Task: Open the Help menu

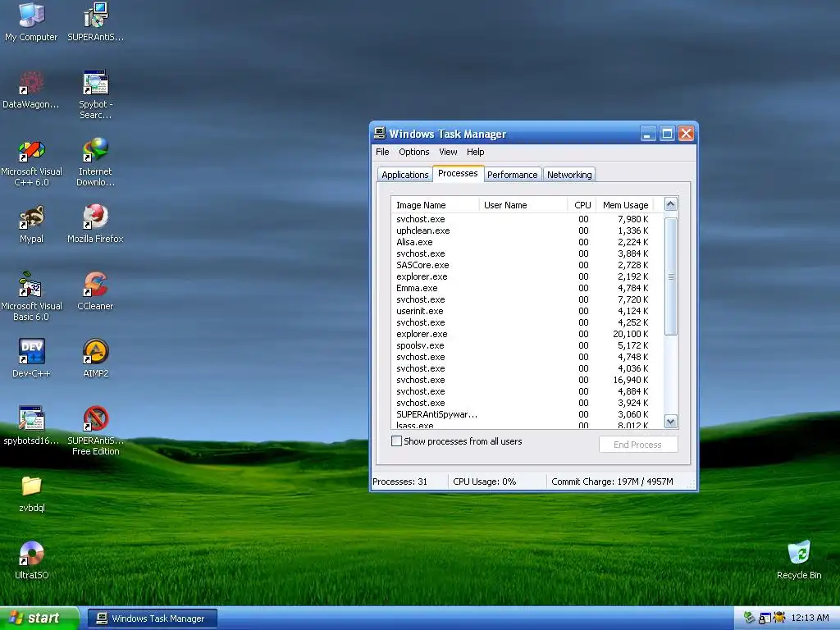Action: click(x=475, y=152)
